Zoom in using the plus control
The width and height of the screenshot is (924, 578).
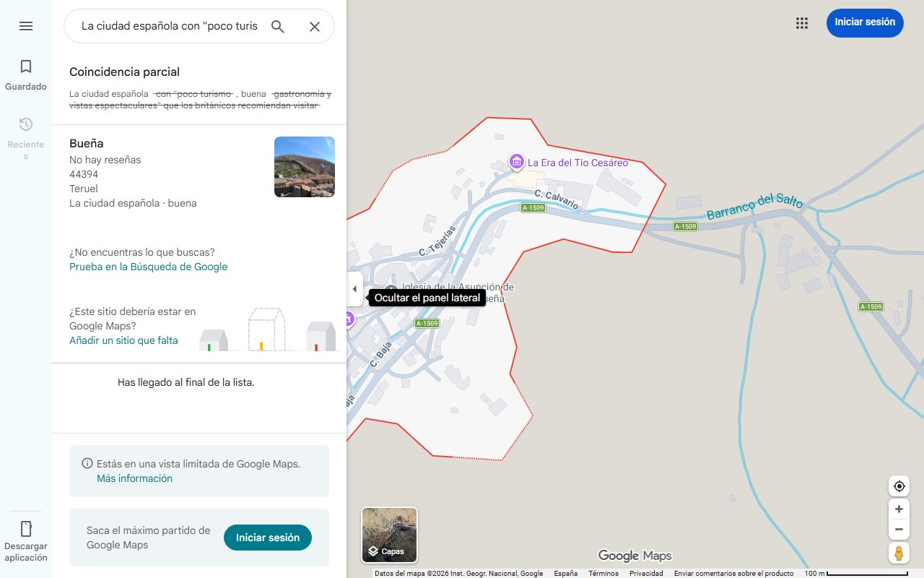tap(899, 509)
